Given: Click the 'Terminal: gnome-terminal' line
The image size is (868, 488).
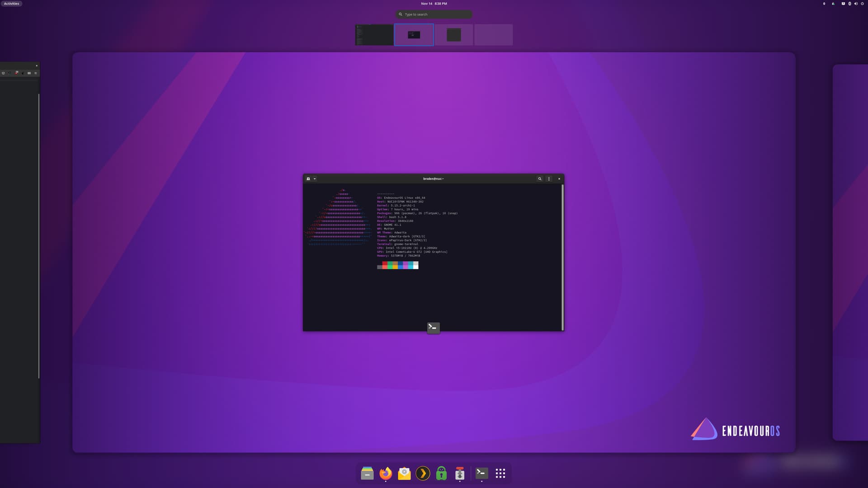Looking at the screenshot, I should [398, 244].
